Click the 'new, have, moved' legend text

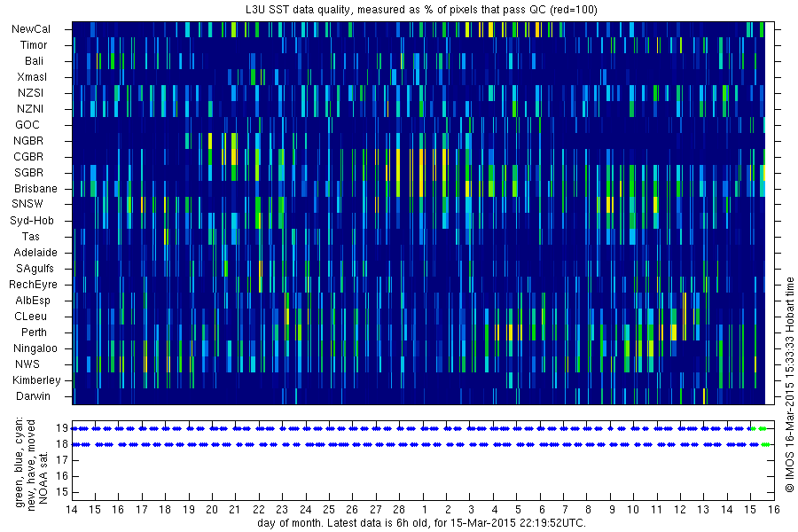[x=32, y=465]
